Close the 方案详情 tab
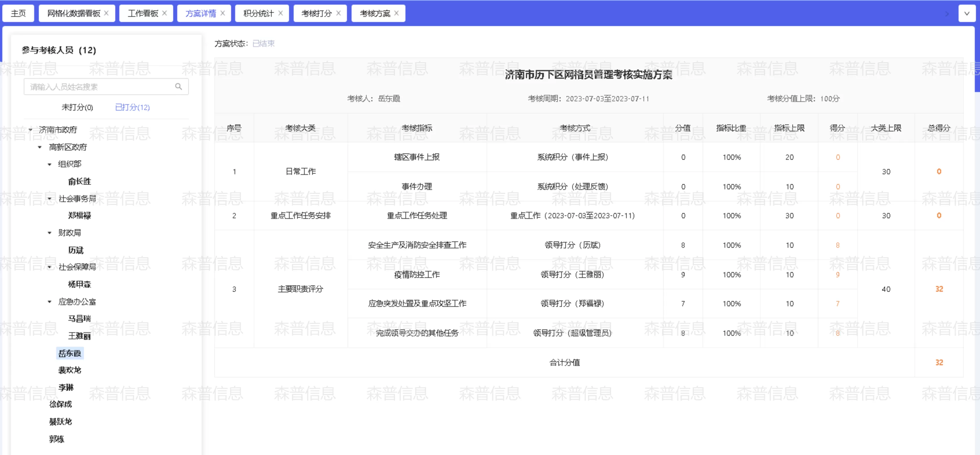The height and width of the screenshot is (455, 980). coord(222,13)
